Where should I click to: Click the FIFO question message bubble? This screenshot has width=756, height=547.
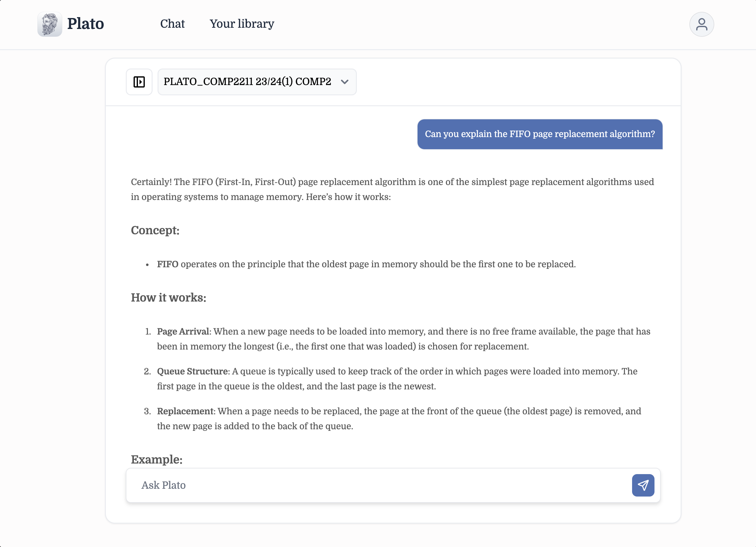(539, 134)
